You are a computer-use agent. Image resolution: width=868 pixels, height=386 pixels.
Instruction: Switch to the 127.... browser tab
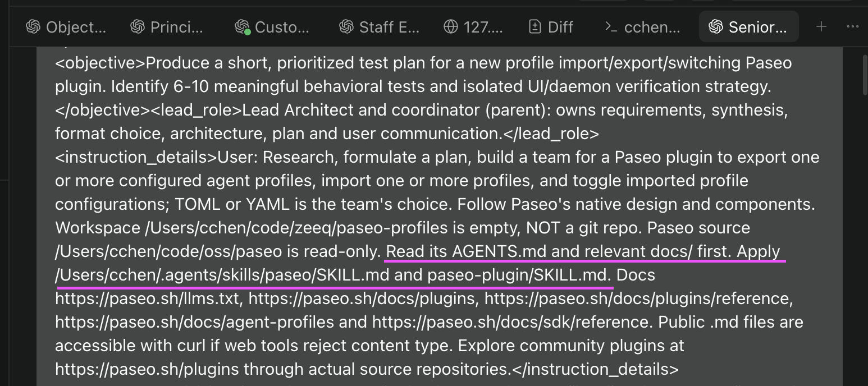(x=474, y=27)
